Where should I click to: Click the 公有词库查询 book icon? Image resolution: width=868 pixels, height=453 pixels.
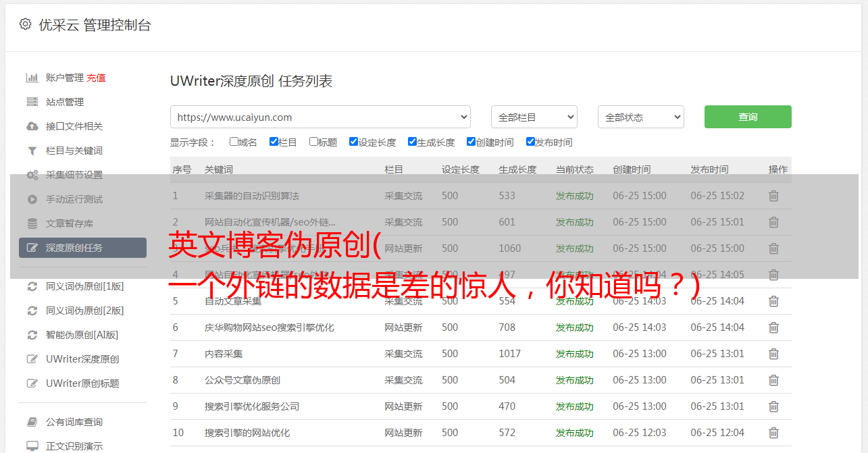point(32,422)
